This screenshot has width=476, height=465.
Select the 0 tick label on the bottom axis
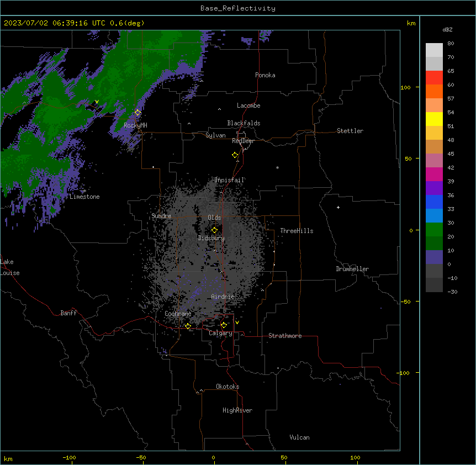(213, 457)
